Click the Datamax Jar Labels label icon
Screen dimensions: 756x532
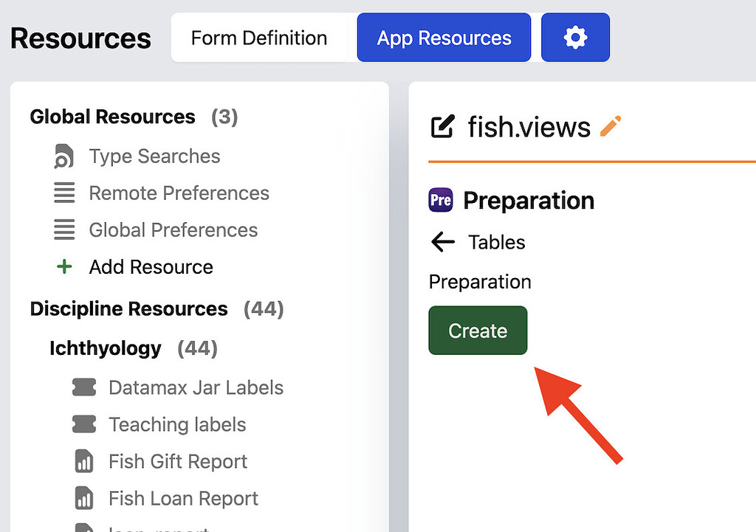(83, 387)
